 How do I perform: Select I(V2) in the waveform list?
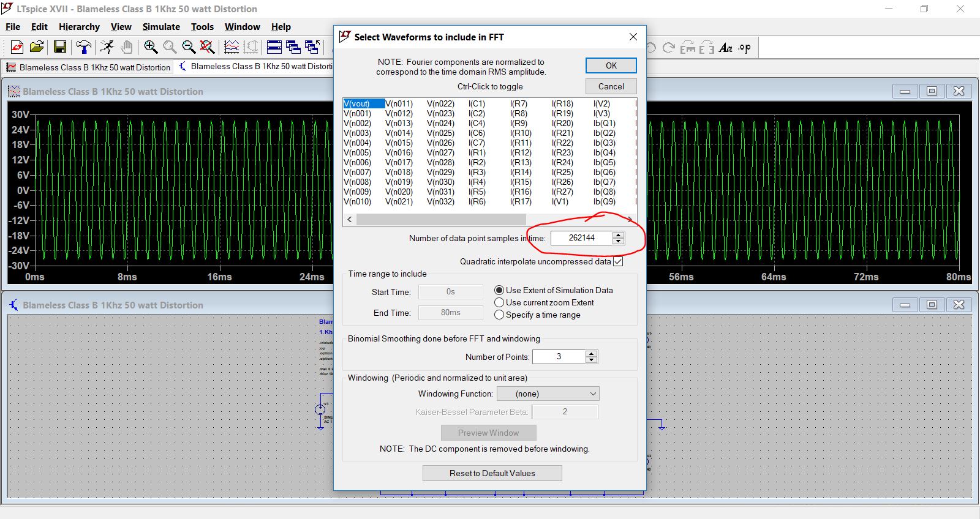pos(601,103)
